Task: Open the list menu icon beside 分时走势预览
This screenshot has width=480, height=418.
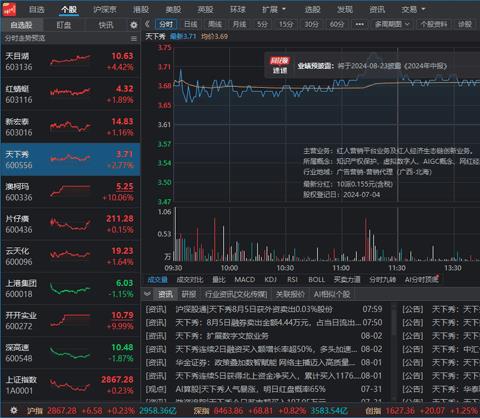Action: pos(134,39)
